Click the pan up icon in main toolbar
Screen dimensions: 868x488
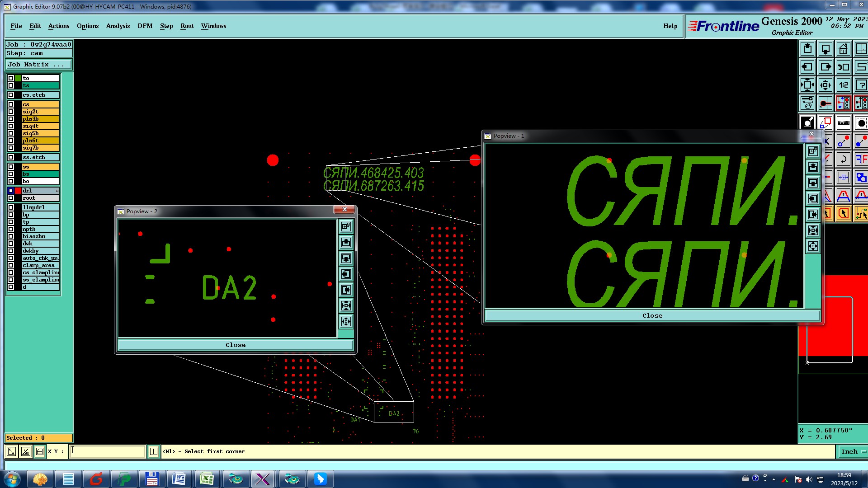[807, 49]
